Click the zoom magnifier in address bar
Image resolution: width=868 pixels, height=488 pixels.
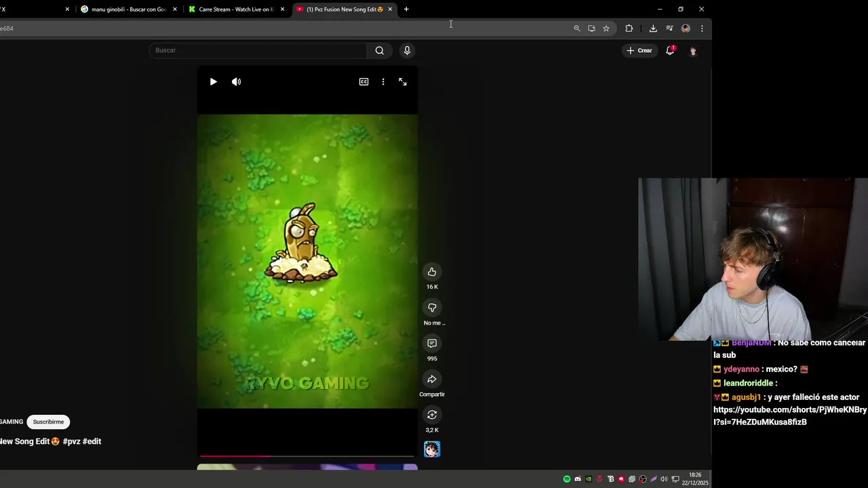pos(577,28)
